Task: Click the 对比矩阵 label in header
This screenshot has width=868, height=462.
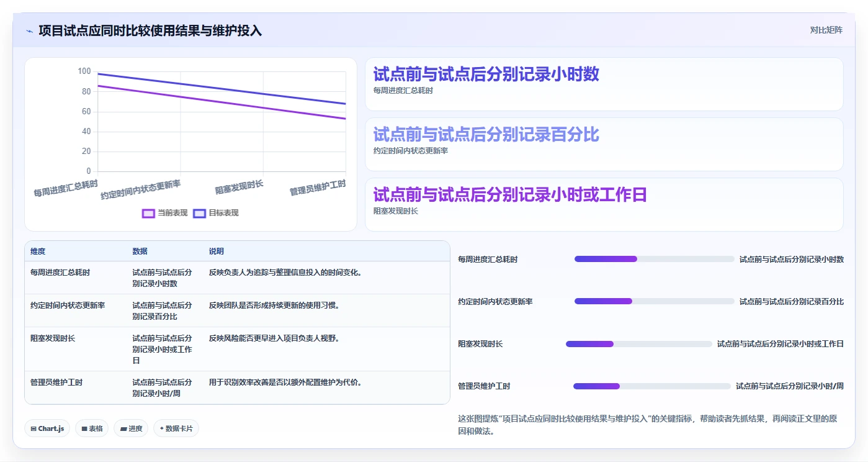Action: 826,30
